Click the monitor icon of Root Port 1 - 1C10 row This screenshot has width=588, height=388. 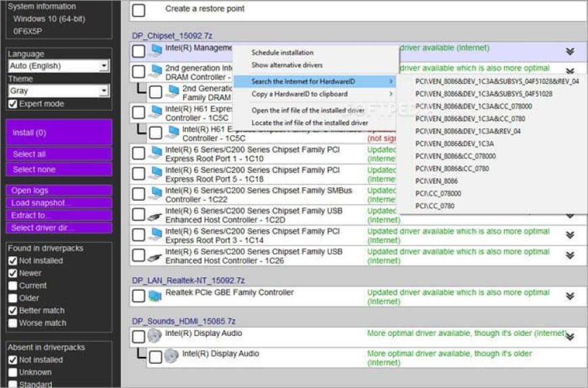155,153
